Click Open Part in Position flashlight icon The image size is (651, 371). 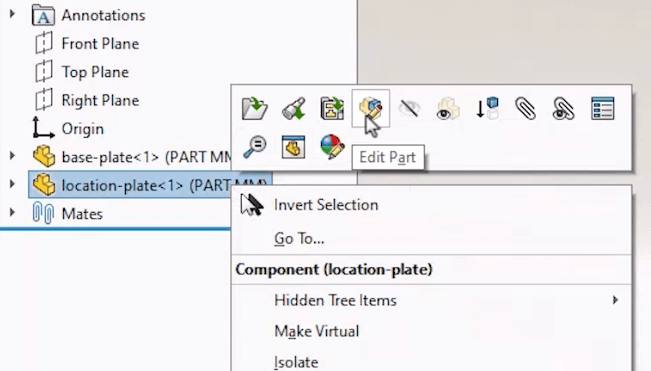294,108
